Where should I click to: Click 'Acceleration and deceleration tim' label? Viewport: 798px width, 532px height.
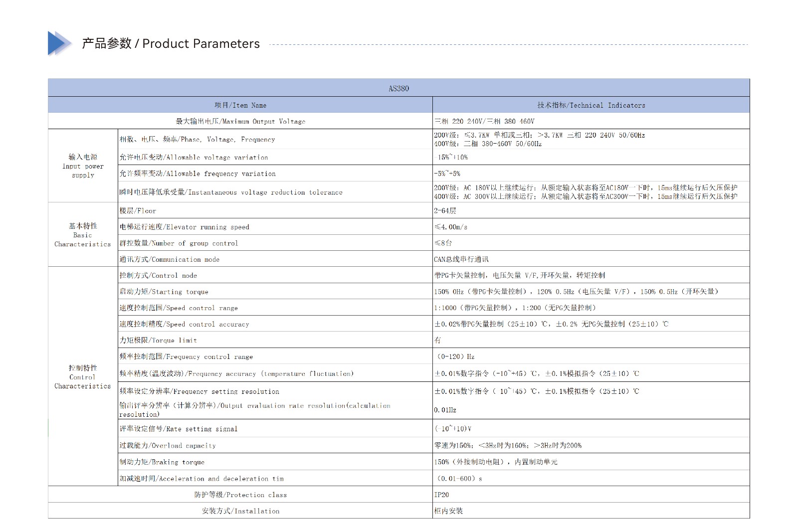[201, 478]
